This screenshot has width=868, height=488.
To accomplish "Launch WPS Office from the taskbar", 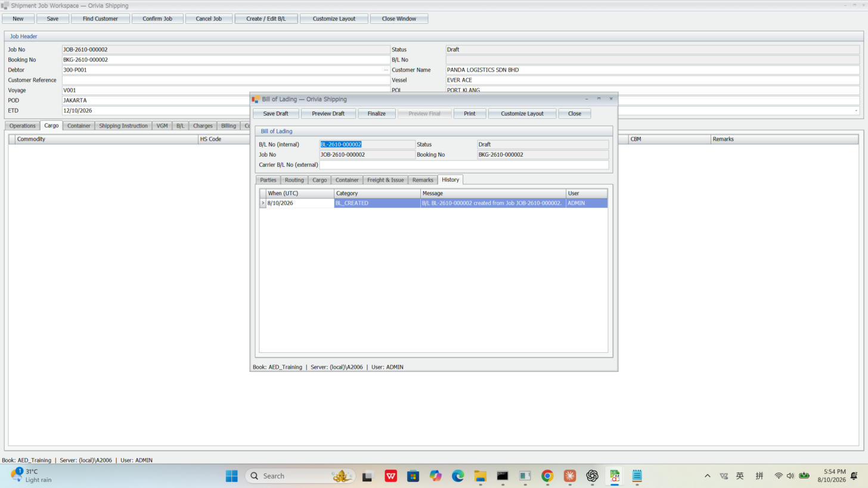I will point(391,475).
